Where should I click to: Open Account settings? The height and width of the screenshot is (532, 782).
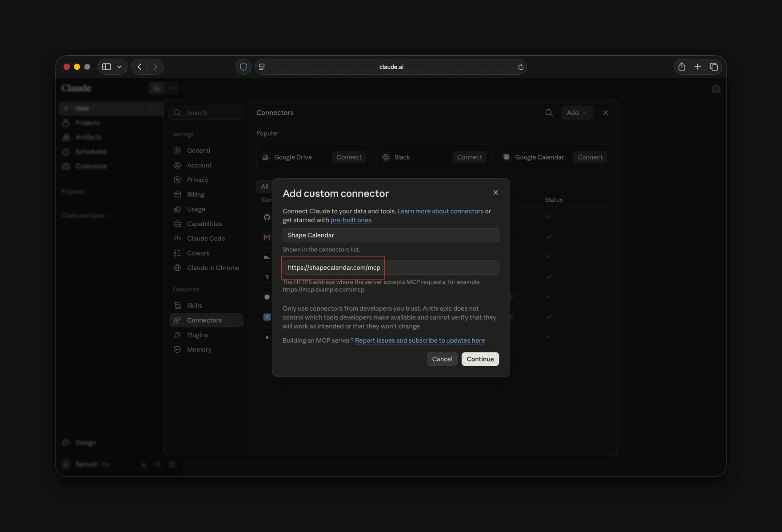(x=206, y=165)
